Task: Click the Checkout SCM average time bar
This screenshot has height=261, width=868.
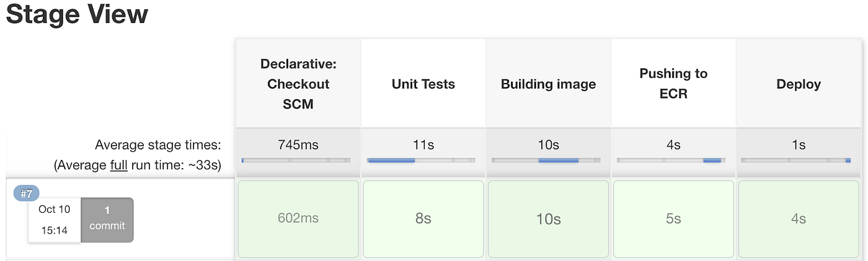Action: (x=296, y=160)
